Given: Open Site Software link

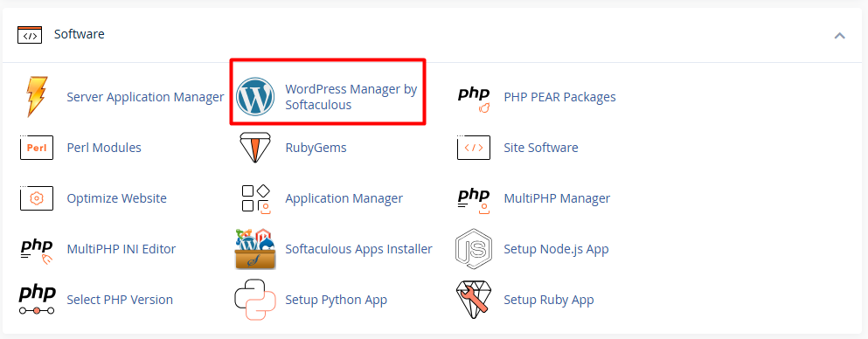Looking at the screenshot, I should click(x=541, y=148).
